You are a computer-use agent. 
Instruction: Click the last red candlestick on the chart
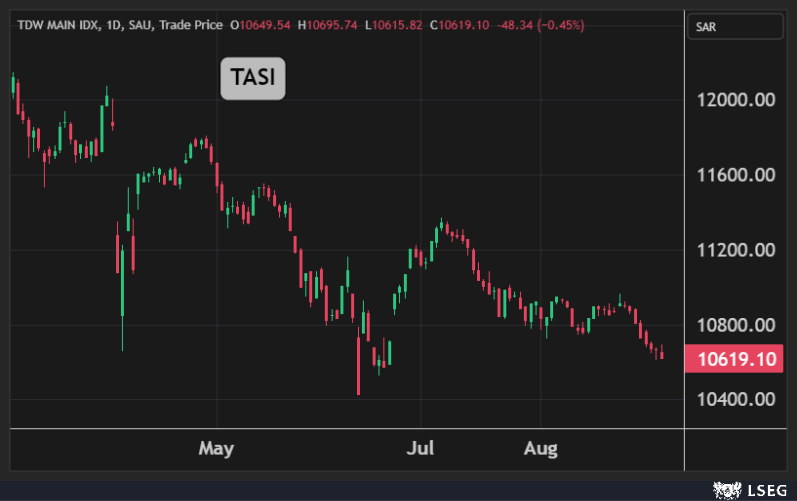tap(661, 353)
